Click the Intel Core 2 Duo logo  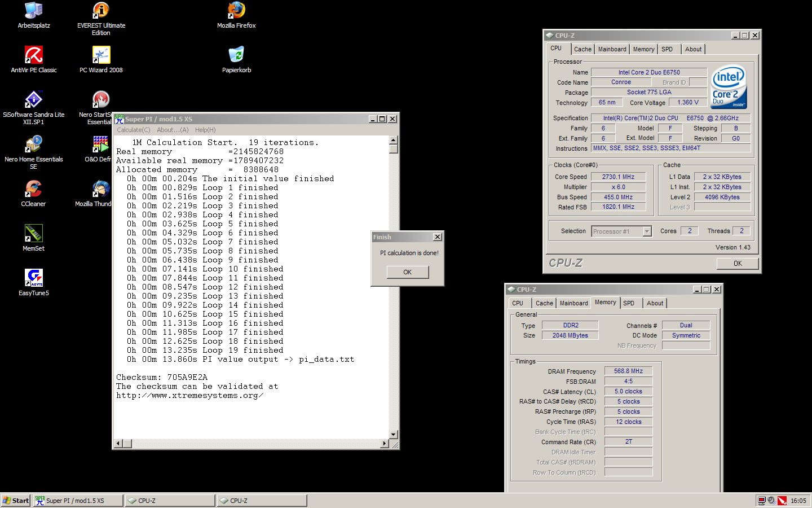[x=729, y=87]
